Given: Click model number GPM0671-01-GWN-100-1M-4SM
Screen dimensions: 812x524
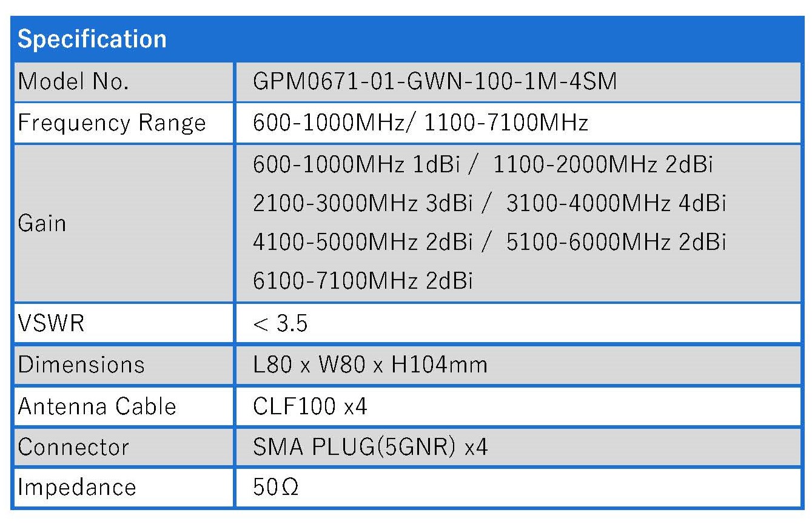Looking at the screenshot, I should (435, 82).
